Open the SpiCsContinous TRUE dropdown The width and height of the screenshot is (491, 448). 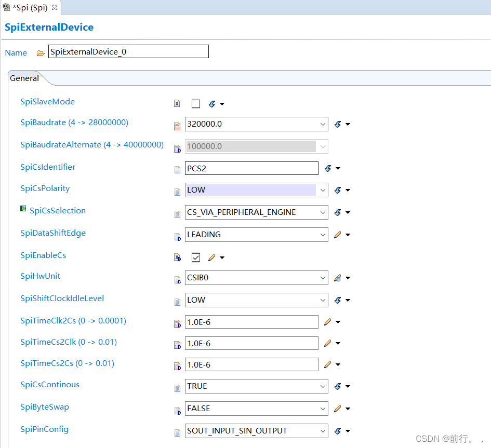[257, 386]
